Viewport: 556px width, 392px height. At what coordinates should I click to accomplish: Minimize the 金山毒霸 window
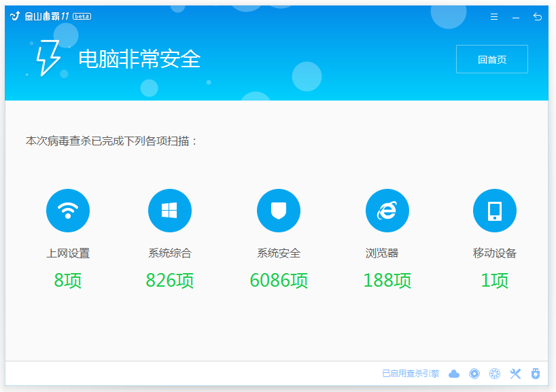pos(516,17)
